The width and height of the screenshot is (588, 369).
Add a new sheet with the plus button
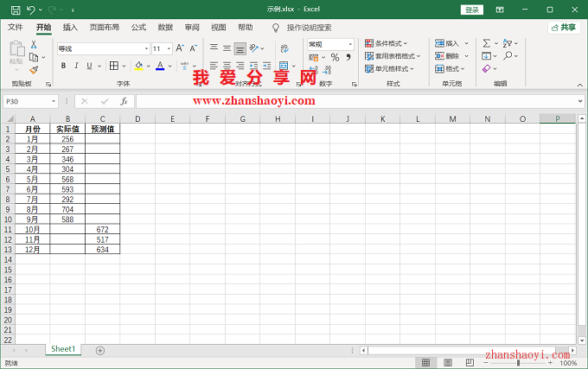pyautogui.click(x=99, y=351)
